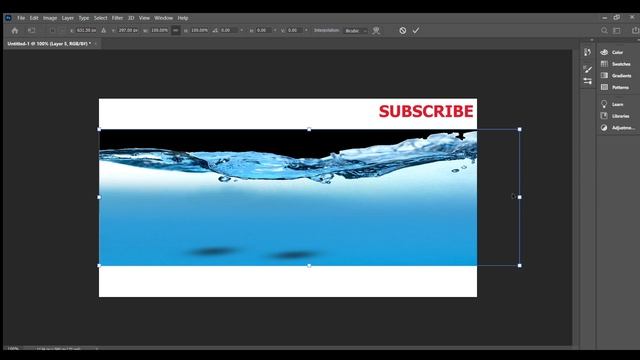Select the Untitled-1 document tab
The height and width of the screenshot is (360, 640).
(x=49, y=44)
